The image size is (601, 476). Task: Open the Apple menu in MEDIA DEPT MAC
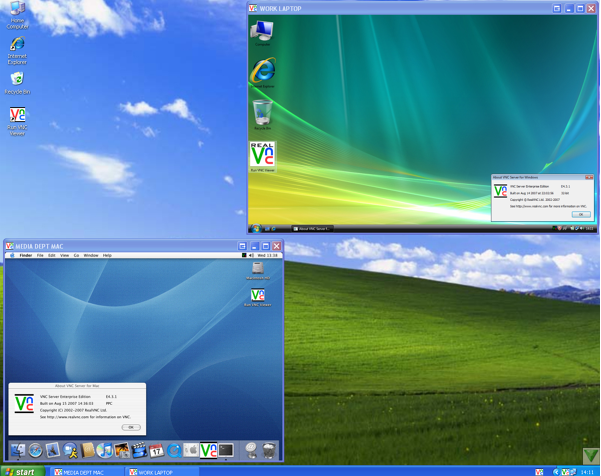[12, 255]
